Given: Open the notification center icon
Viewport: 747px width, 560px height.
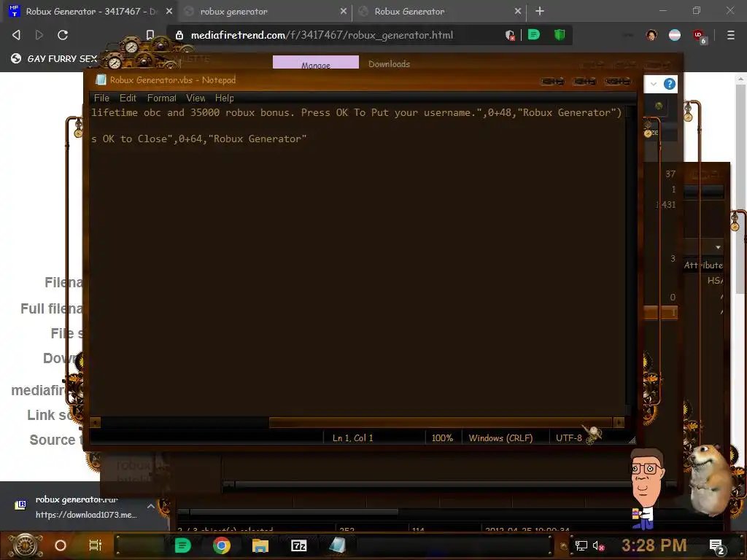Looking at the screenshot, I should (x=717, y=546).
